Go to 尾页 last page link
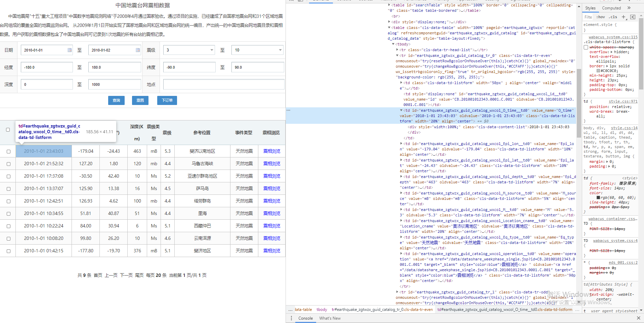Screen dimensions: 644x323 [139, 275]
